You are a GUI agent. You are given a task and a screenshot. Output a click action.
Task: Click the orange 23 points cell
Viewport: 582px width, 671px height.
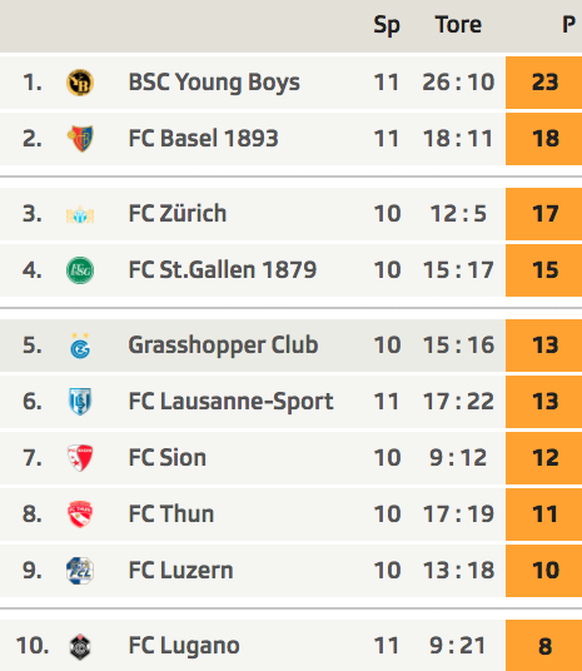(x=544, y=82)
